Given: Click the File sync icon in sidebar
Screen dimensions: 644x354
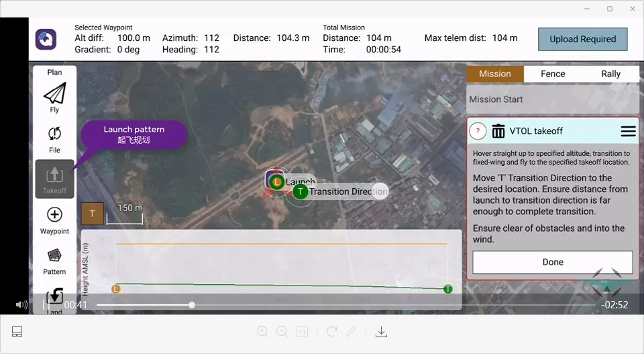Looking at the screenshot, I should click(54, 134).
